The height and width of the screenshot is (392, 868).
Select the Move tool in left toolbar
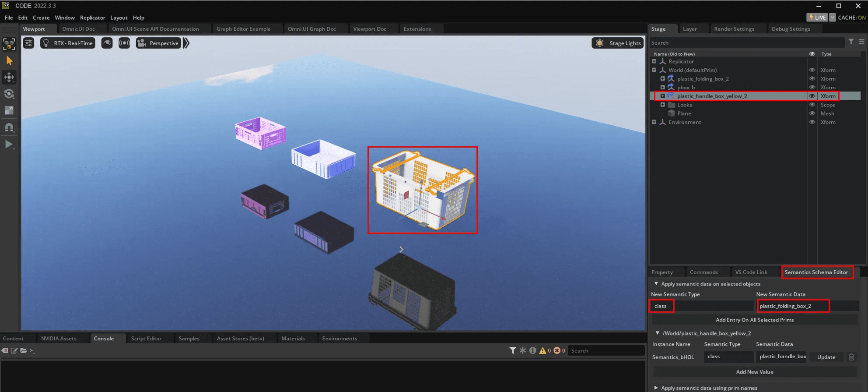point(9,78)
